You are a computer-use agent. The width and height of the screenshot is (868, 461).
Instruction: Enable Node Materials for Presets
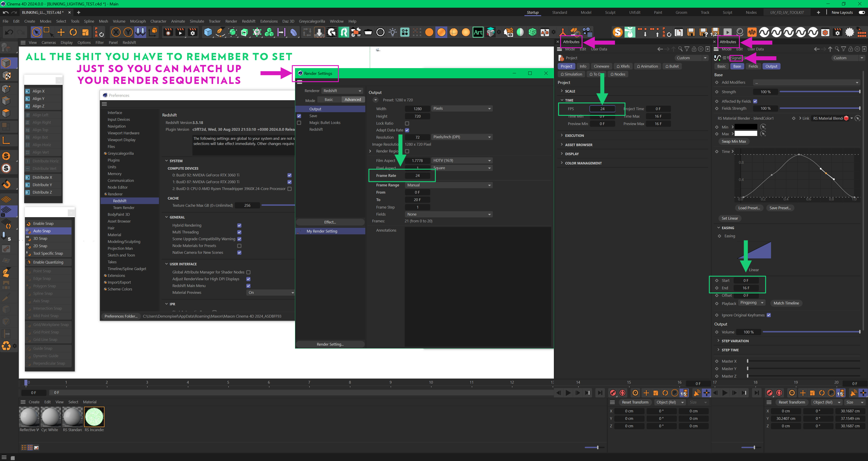pos(239,246)
